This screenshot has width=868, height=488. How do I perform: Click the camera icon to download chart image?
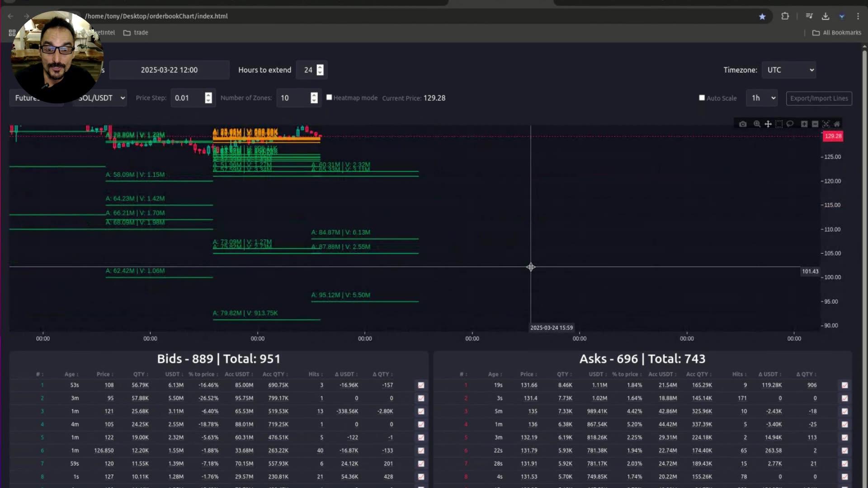(743, 124)
